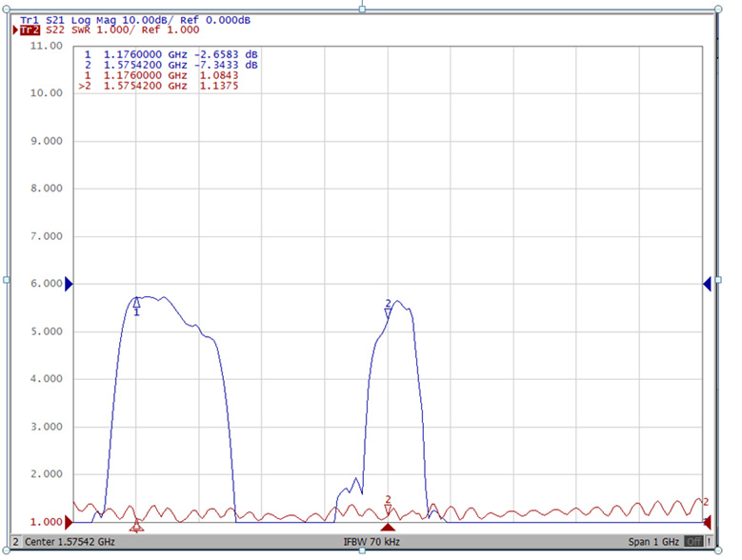This screenshot has width=742, height=560.
Task: Click red reference arrow at bottom left
Action: (x=69, y=523)
